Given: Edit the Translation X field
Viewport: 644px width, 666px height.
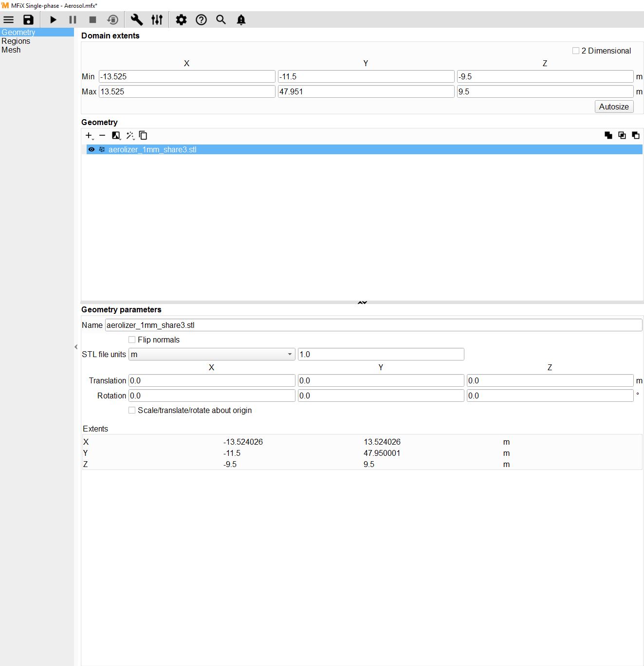Looking at the screenshot, I should (x=212, y=380).
